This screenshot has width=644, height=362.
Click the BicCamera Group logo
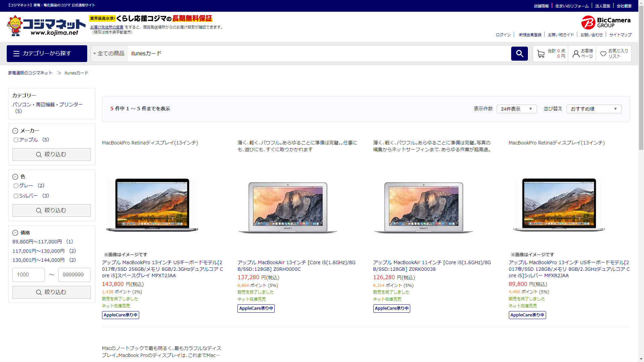[606, 22]
